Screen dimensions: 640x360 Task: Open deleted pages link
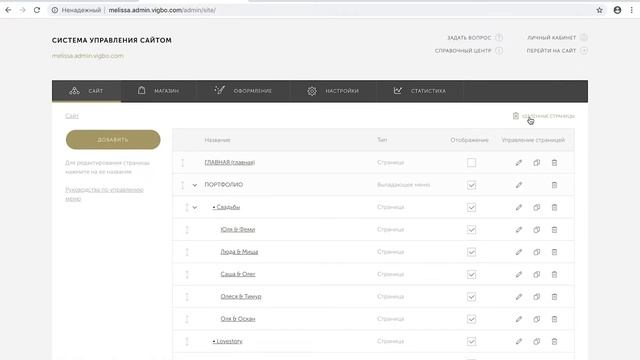click(x=544, y=116)
